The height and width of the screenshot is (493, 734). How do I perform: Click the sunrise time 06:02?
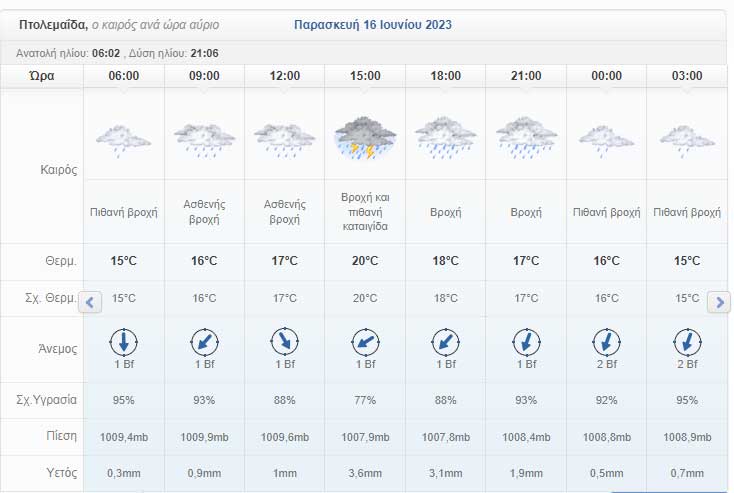(106, 53)
